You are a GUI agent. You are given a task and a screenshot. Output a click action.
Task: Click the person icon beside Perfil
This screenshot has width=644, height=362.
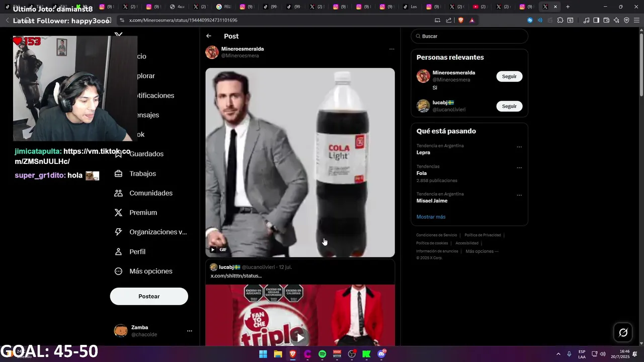pos(118,252)
